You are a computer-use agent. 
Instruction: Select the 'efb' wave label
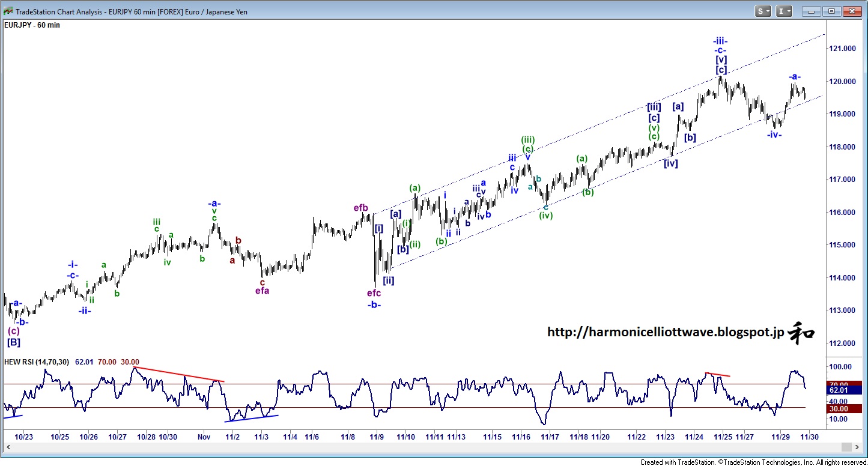click(360, 208)
